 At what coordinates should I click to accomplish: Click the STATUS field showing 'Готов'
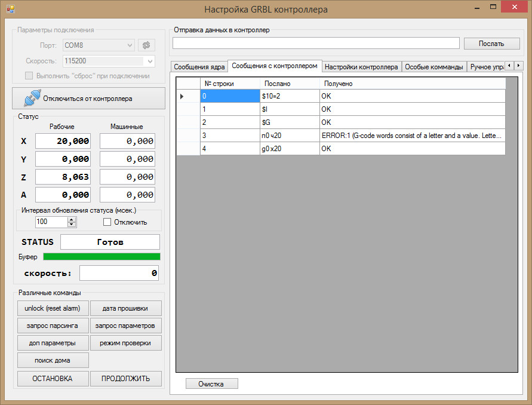(110, 242)
